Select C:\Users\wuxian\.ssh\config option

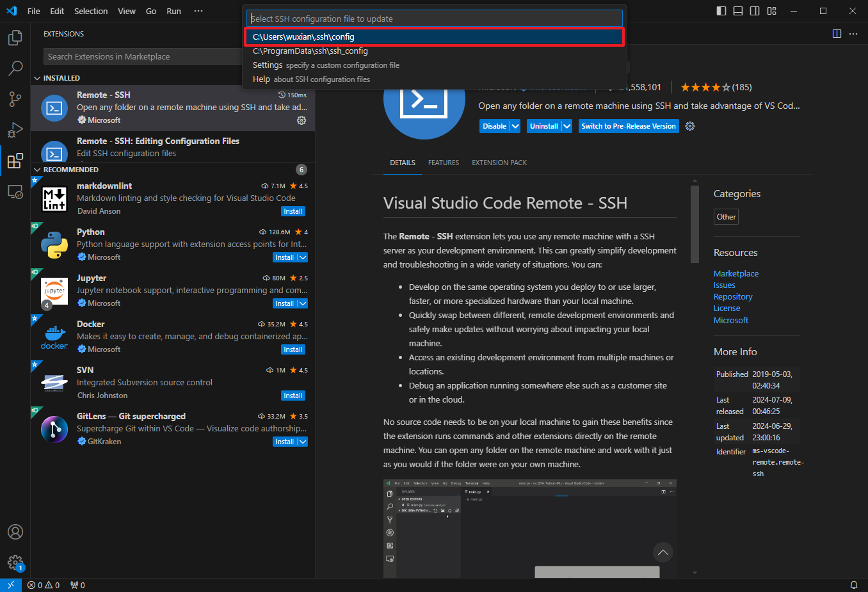click(x=435, y=37)
